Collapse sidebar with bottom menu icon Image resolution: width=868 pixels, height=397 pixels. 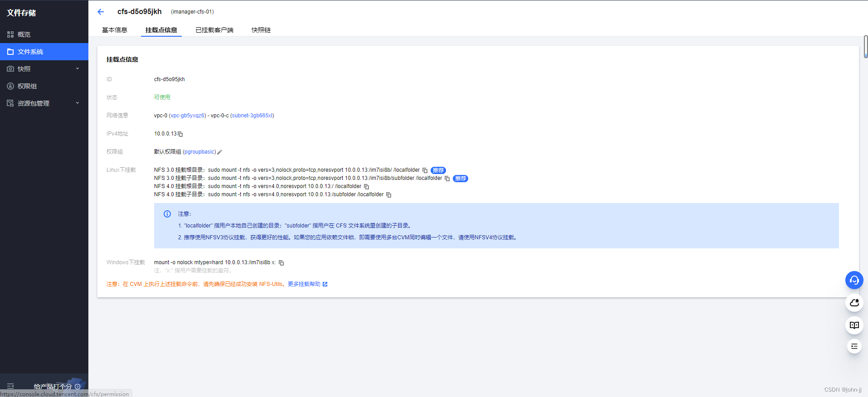click(10, 387)
